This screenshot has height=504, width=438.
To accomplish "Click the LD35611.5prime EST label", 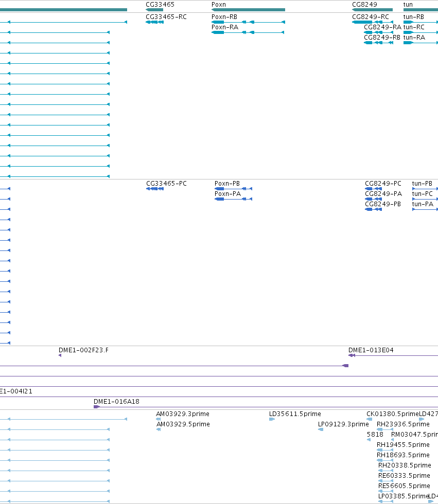I will click(x=295, y=413).
